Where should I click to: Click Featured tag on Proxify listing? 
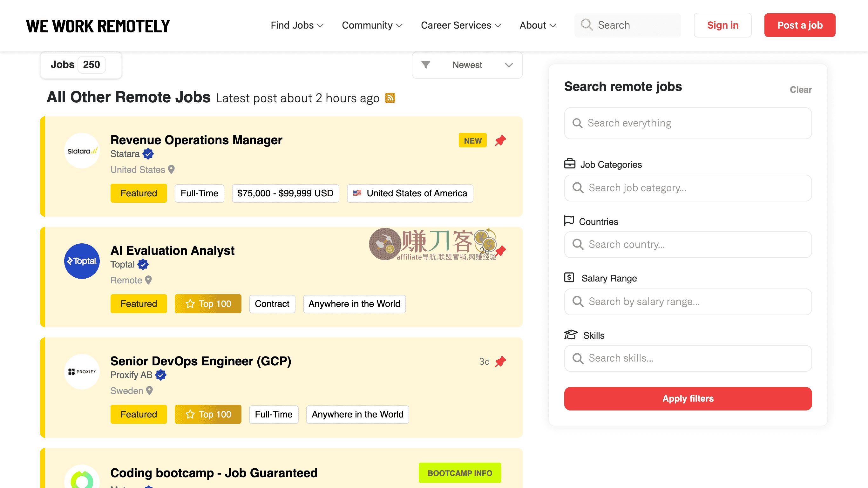[139, 414]
